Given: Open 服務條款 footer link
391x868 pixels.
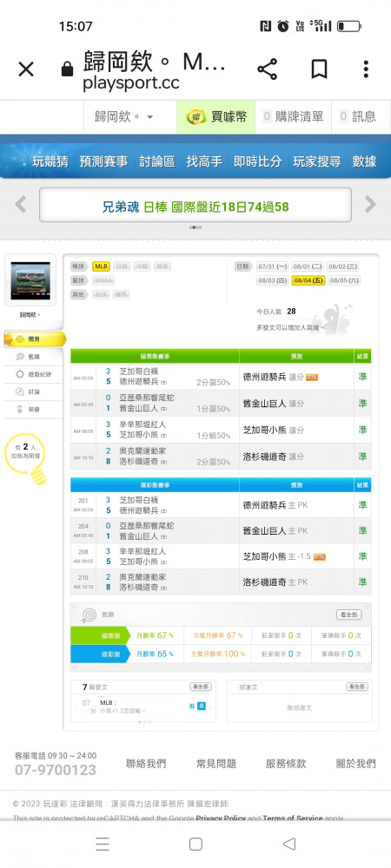Looking at the screenshot, I should [x=286, y=764].
